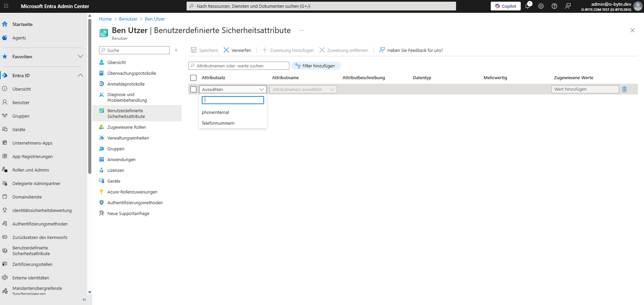Click the Benutzer breadcrumb link

128,19
